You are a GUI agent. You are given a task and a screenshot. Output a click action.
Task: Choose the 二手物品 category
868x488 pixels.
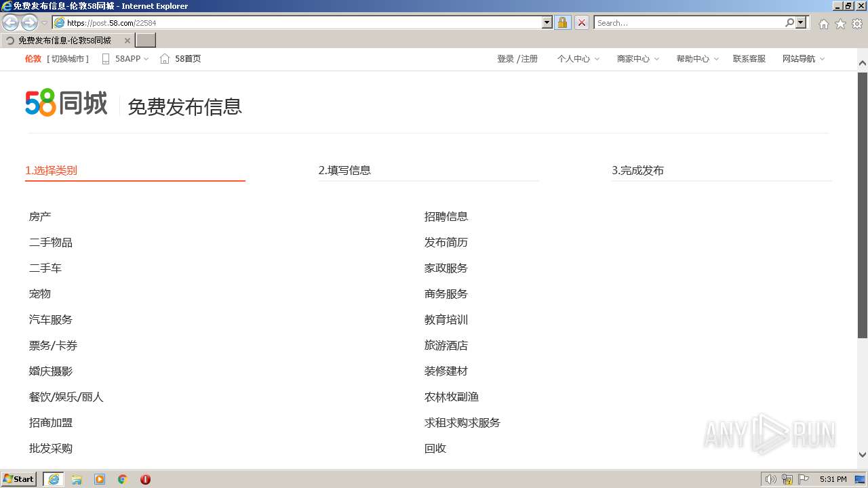click(51, 243)
